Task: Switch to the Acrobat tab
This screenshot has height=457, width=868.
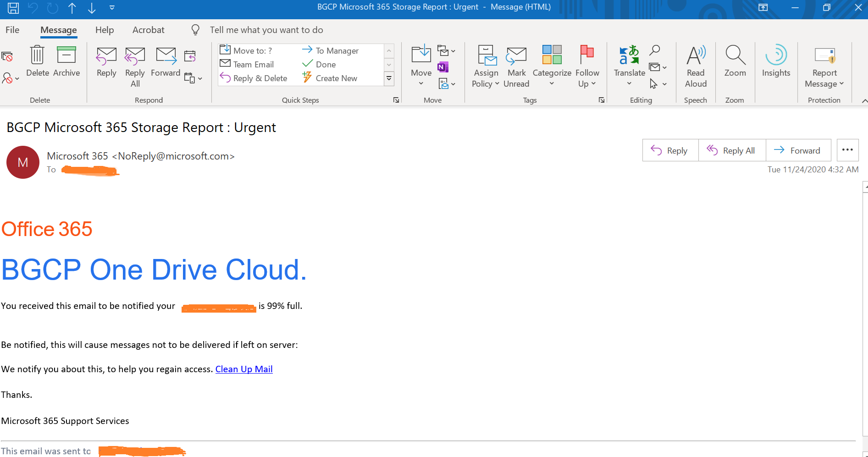Action: (x=148, y=30)
